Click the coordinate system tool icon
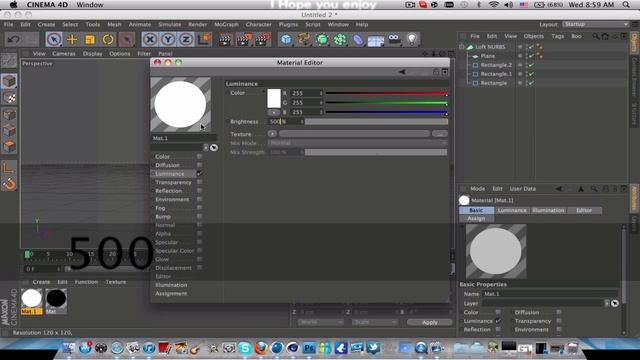 (x=204, y=40)
